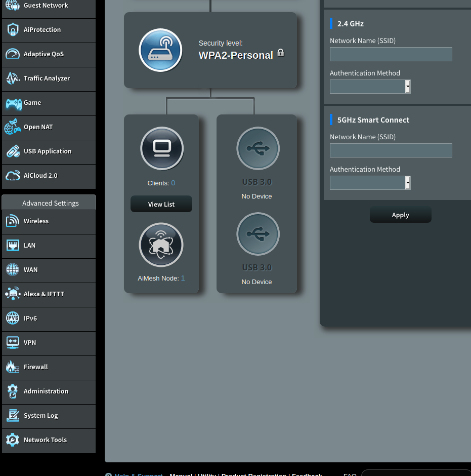This screenshot has height=476, width=471.
Task: Open the Guest Network globe icon
Action: point(13,5)
